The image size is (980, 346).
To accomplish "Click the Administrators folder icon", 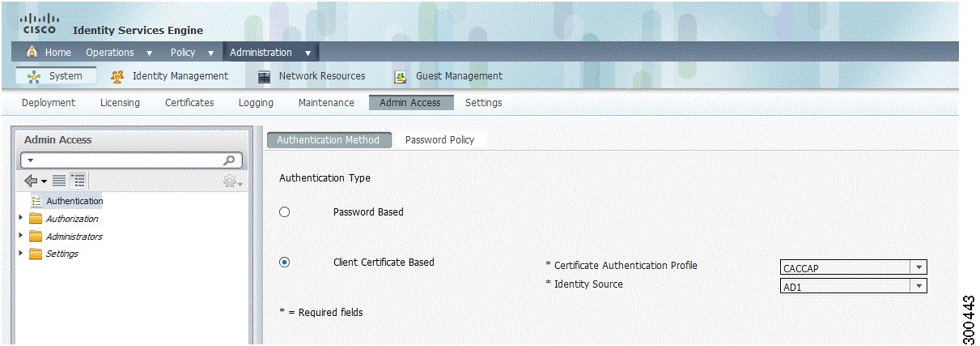I will [x=36, y=237].
